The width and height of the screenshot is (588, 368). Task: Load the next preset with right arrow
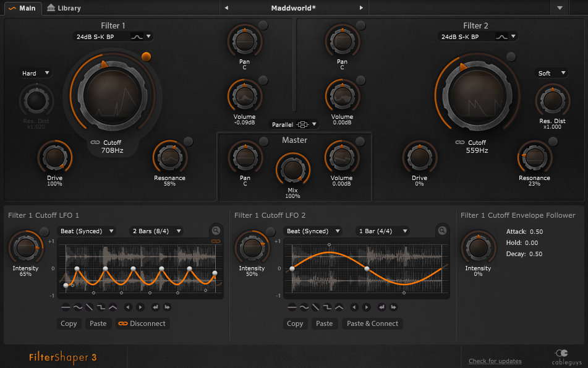361,8
